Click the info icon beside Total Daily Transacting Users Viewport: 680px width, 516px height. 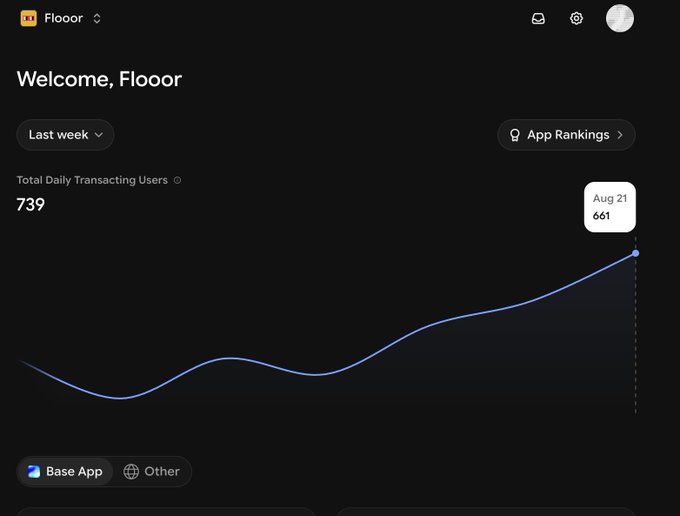click(x=177, y=180)
